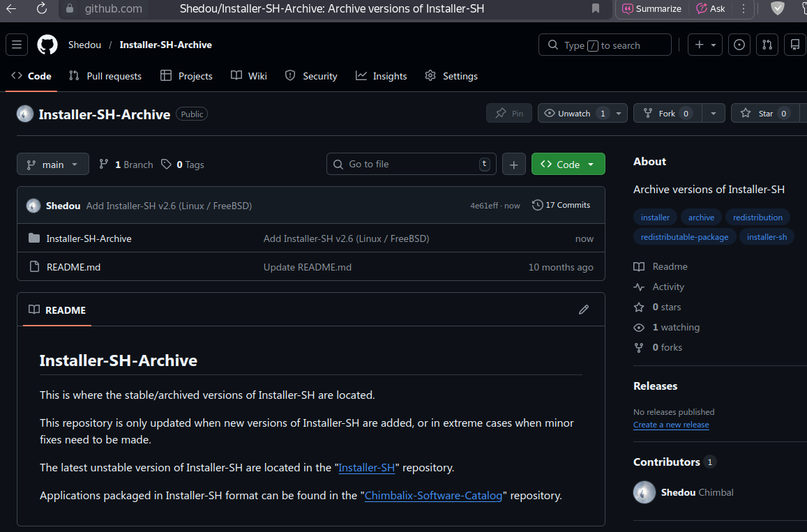This screenshot has height=532, width=807.
Task: Follow the Installer-SH repository link
Action: click(x=366, y=468)
